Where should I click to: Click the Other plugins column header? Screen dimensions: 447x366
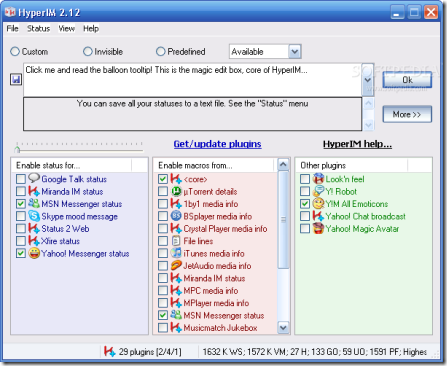point(351,165)
